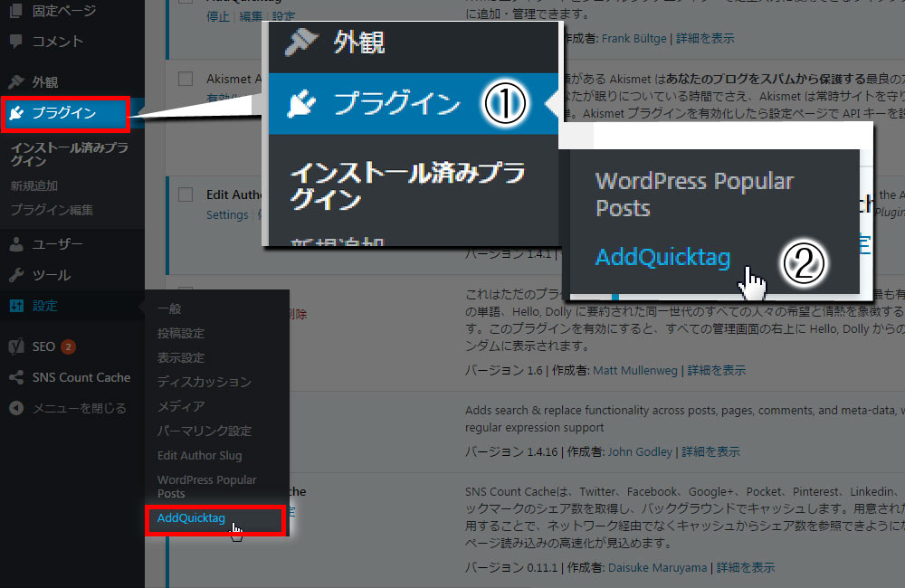Click the コメント speech bubble icon
Screen dimensions: 905x588
click(16, 41)
